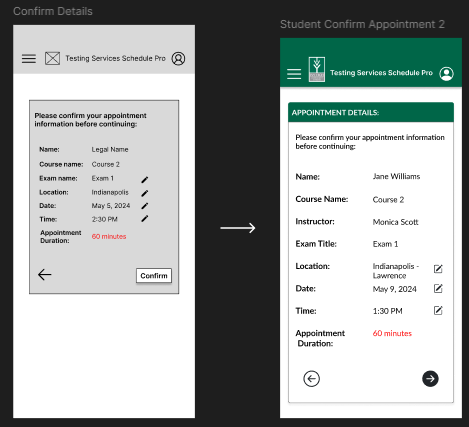Click the tree logo in green header
Image resolution: width=469 pixels, height=427 pixels.
[x=317, y=69]
